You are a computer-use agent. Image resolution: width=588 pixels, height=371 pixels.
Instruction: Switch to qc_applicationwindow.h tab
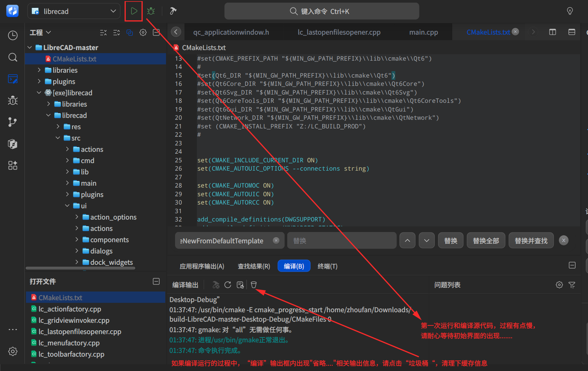[x=231, y=32]
